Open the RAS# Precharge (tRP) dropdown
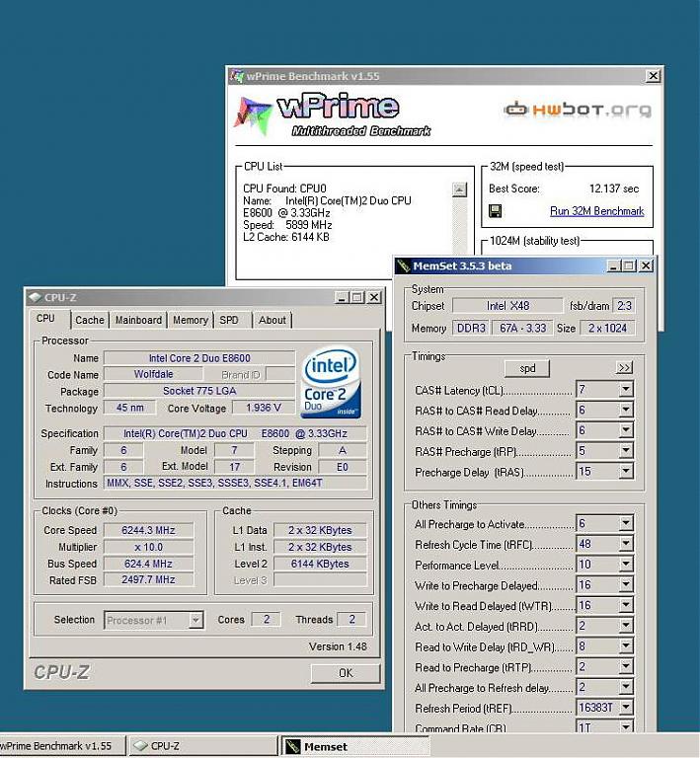 pos(626,450)
